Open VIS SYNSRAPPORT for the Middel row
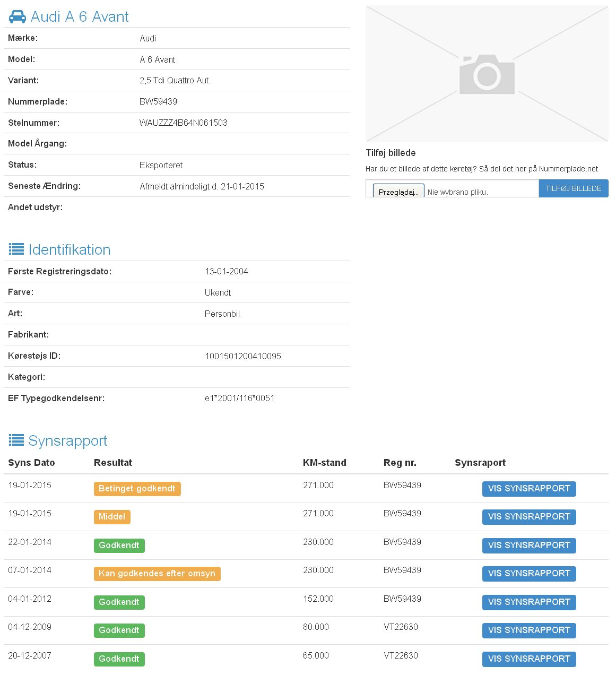Viewport: 616px width, 675px height. (x=529, y=517)
